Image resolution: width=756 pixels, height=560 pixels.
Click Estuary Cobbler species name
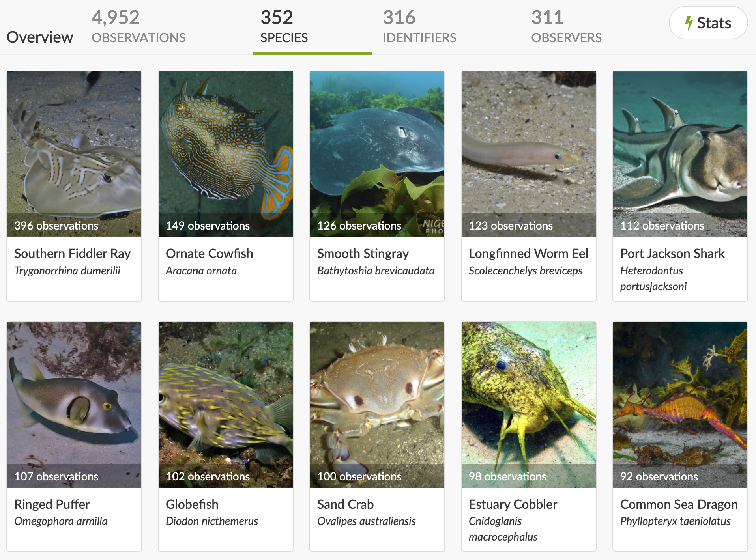(x=513, y=504)
